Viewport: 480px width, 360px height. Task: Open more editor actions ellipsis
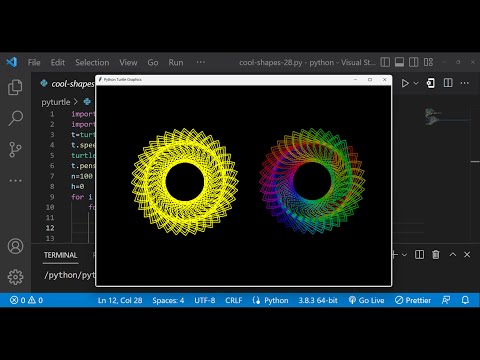(465, 83)
